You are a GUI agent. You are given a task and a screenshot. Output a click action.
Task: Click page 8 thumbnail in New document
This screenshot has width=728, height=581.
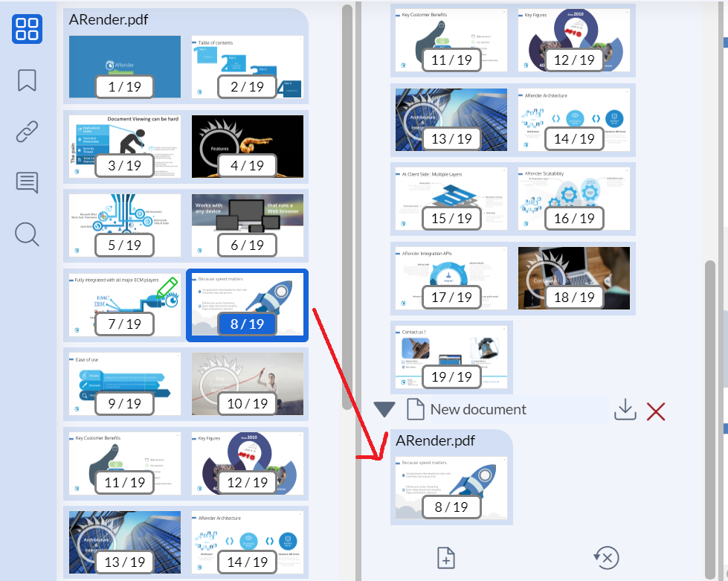(x=451, y=488)
